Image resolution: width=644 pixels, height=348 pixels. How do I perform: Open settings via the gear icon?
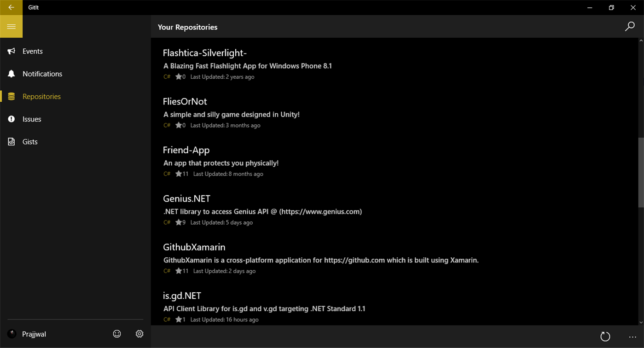[139, 334]
